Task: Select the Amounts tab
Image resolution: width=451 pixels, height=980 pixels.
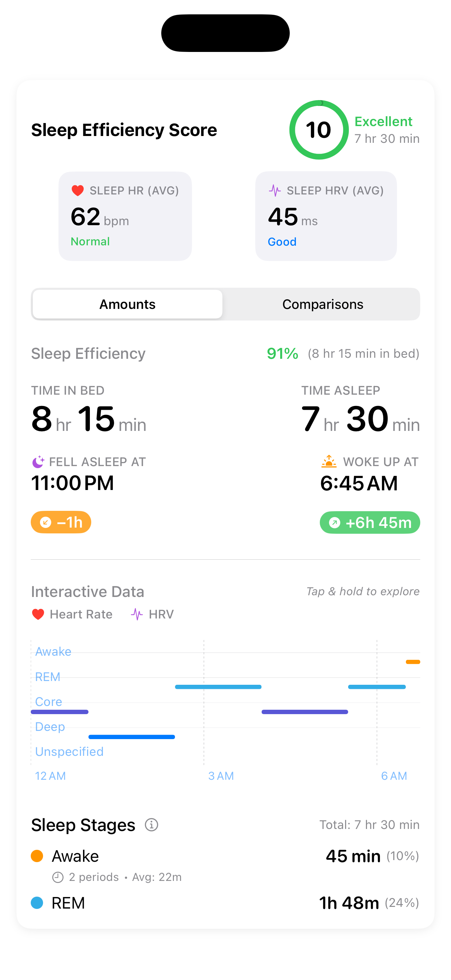Action: coord(127,304)
